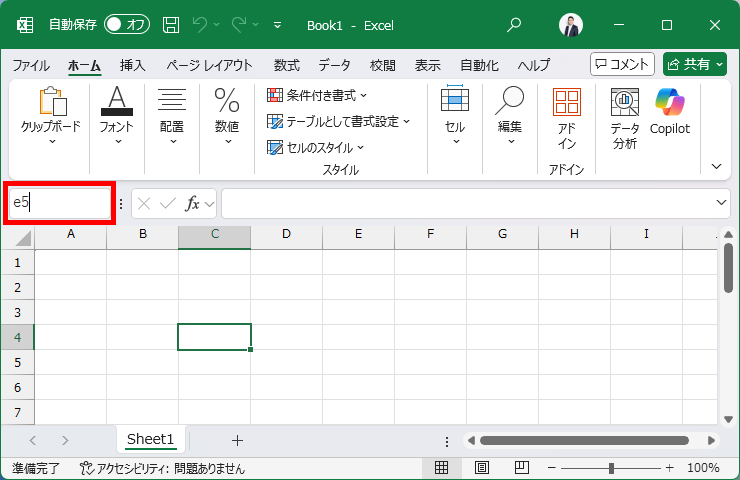Switch to the データ tab
This screenshot has width=740, height=480.
point(334,65)
